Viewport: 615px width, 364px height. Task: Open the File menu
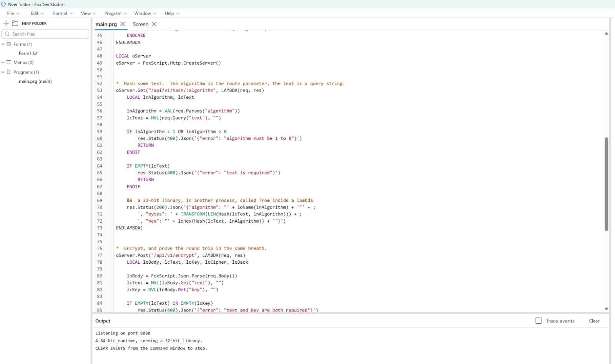13,13
